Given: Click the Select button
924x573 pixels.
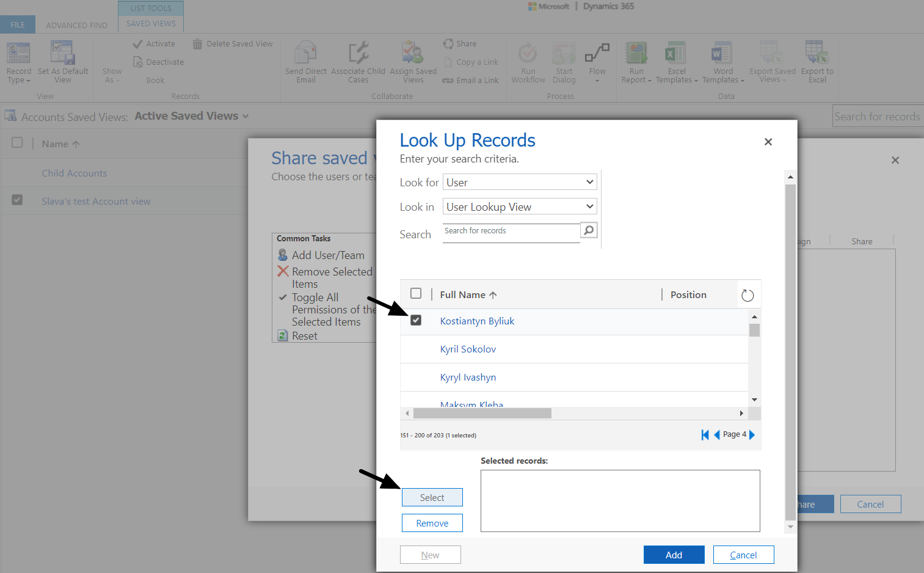Looking at the screenshot, I should tap(432, 497).
